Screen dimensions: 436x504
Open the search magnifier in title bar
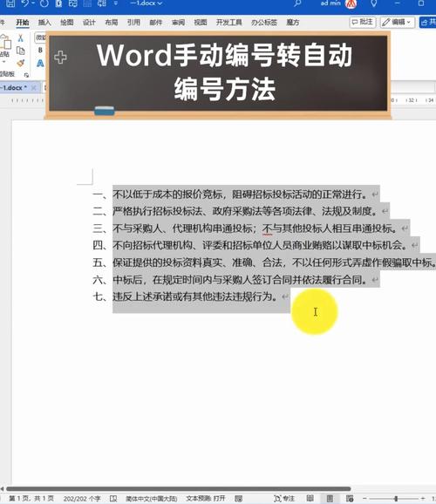297,3
